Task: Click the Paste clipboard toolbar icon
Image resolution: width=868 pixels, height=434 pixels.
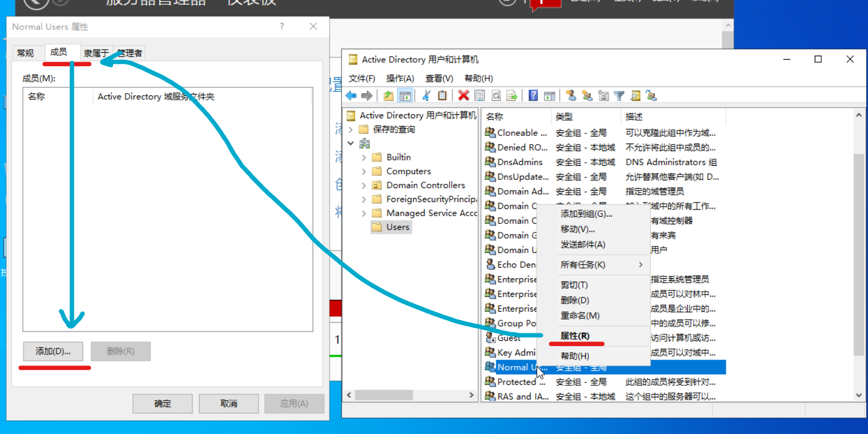Action: click(x=442, y=95)
